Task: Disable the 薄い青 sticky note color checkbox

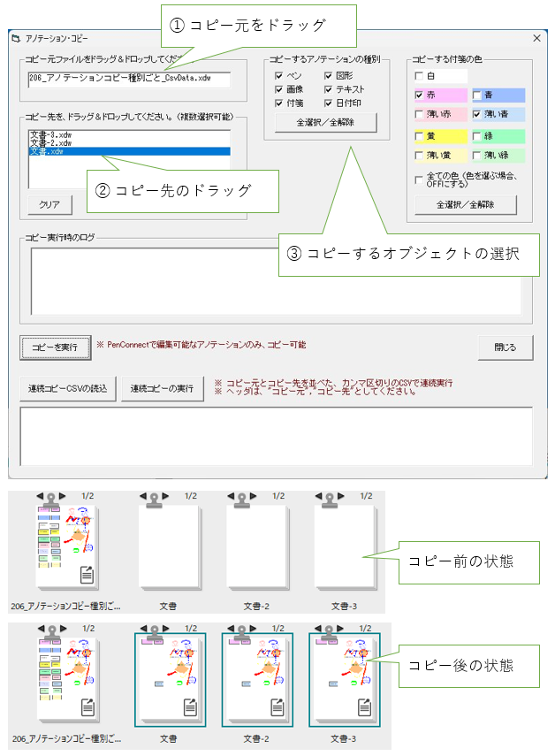Action: 477,115
